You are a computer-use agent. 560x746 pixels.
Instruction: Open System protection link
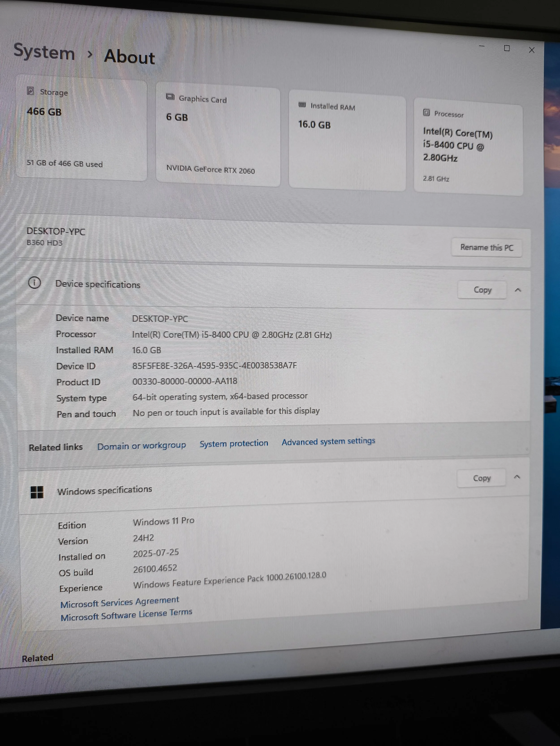coord(234,443)
